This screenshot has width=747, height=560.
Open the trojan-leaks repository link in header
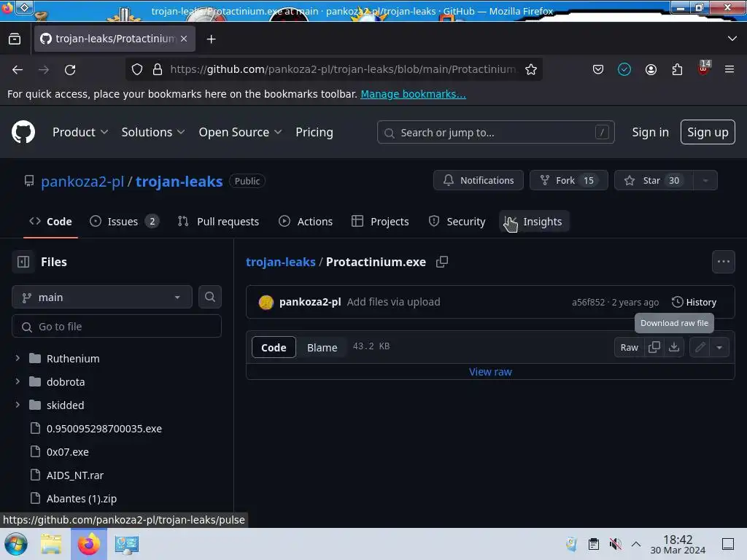coord(179,181)
